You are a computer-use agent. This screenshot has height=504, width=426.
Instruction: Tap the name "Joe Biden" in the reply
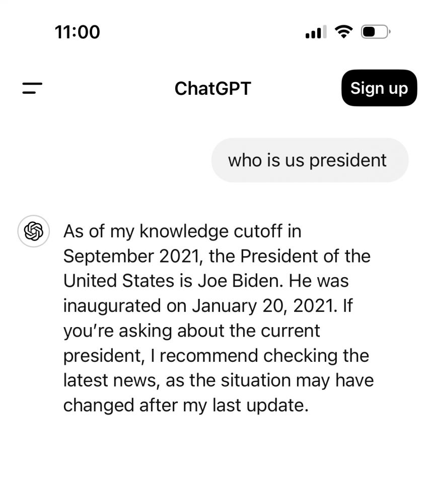[240, 281]
